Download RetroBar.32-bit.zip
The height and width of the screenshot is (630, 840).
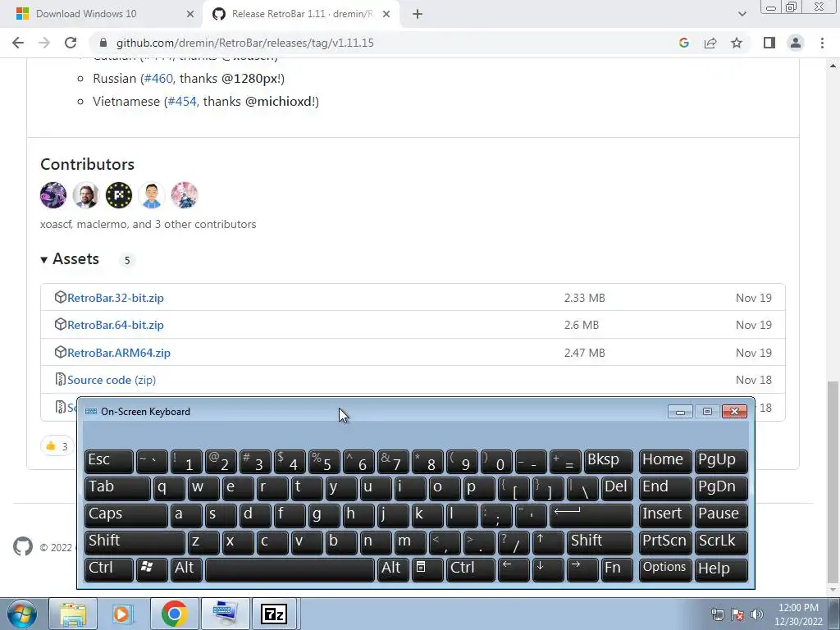point(115,298)
